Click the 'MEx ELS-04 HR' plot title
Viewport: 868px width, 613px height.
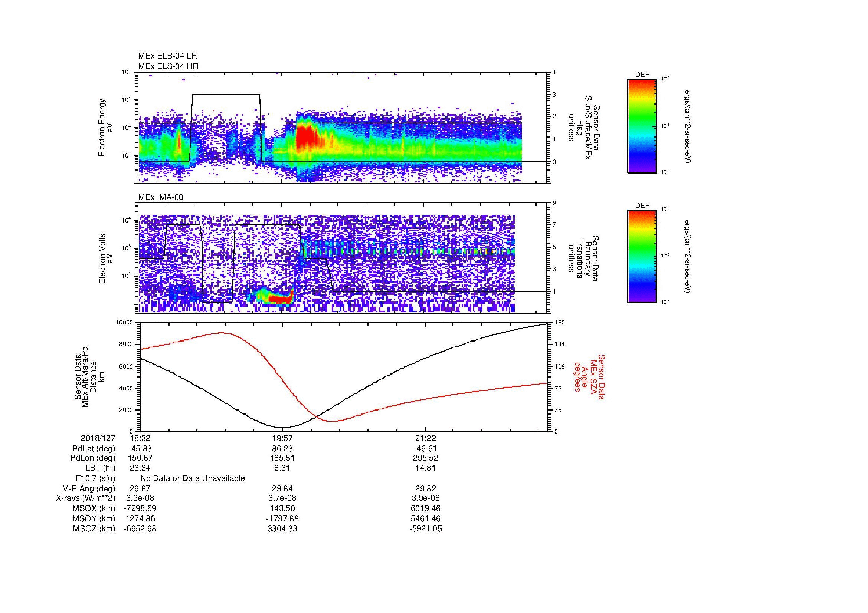pyautogui.click(x=168, y=66)
